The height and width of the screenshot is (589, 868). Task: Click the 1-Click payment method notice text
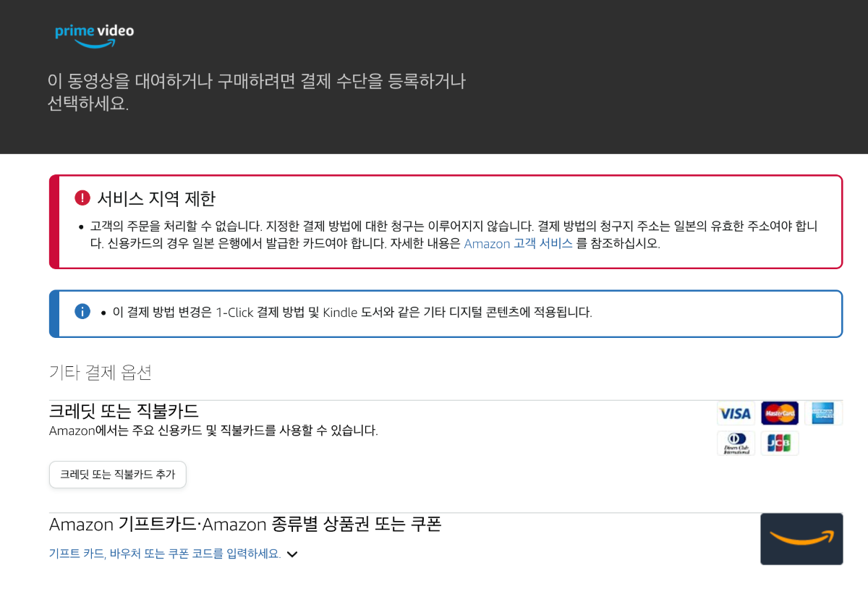(x=352, y=313)
